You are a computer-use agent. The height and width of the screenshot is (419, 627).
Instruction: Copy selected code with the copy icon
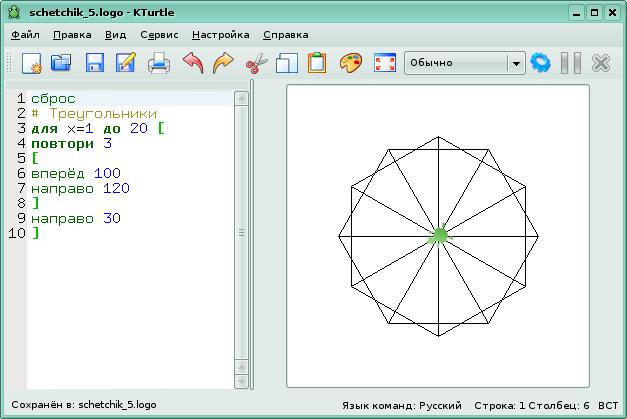click(x=287, y=63)
